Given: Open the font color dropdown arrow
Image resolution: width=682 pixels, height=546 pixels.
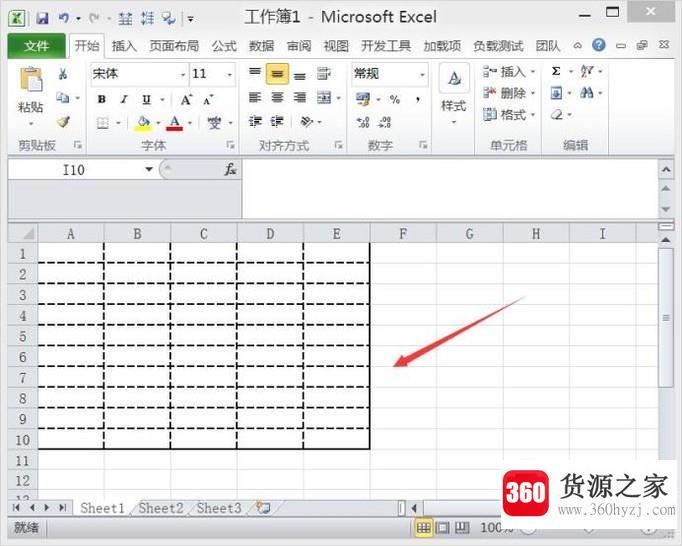Looking at the screenshot, I should point(190,124).
